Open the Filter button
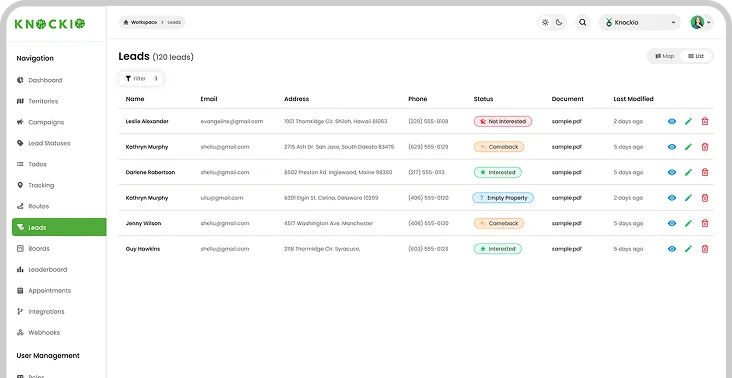This screenshot has height=378, width=732. tap(141, 79)
